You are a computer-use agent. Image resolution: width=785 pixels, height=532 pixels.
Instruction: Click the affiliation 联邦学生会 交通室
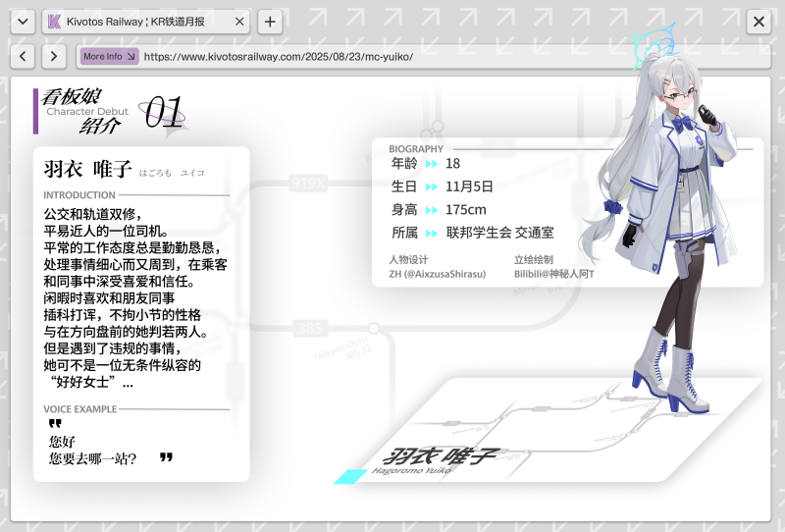coord(499,233)
